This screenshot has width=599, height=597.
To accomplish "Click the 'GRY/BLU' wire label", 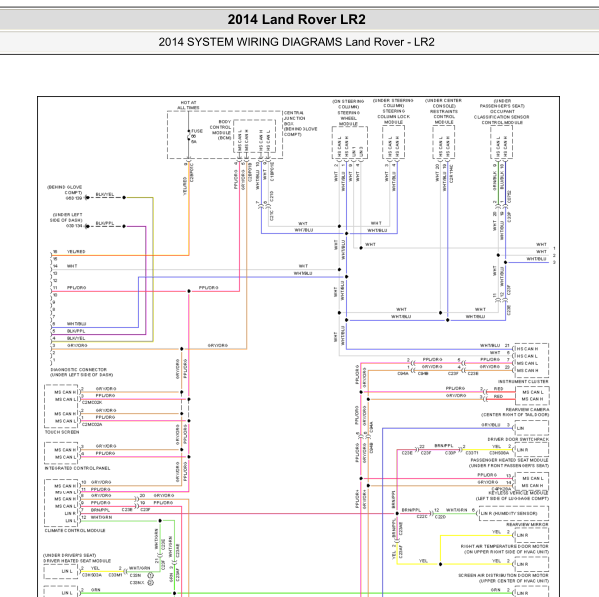I will coord(491,425).
